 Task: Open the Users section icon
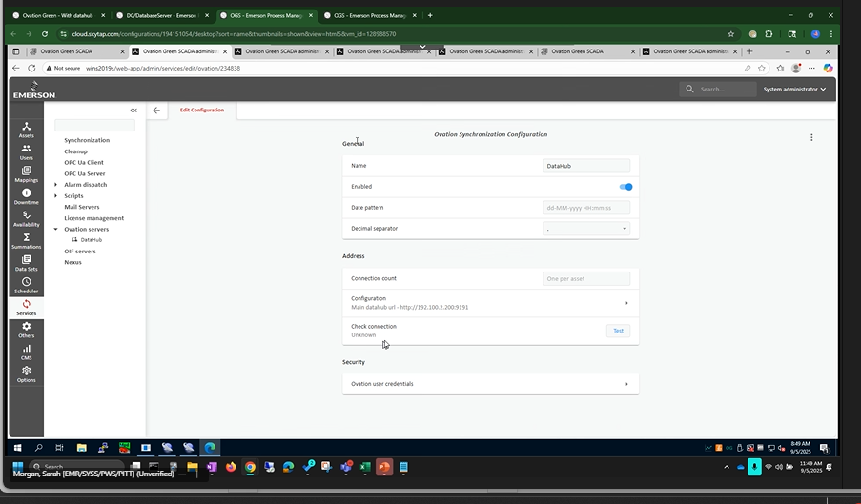coord(26,151)
